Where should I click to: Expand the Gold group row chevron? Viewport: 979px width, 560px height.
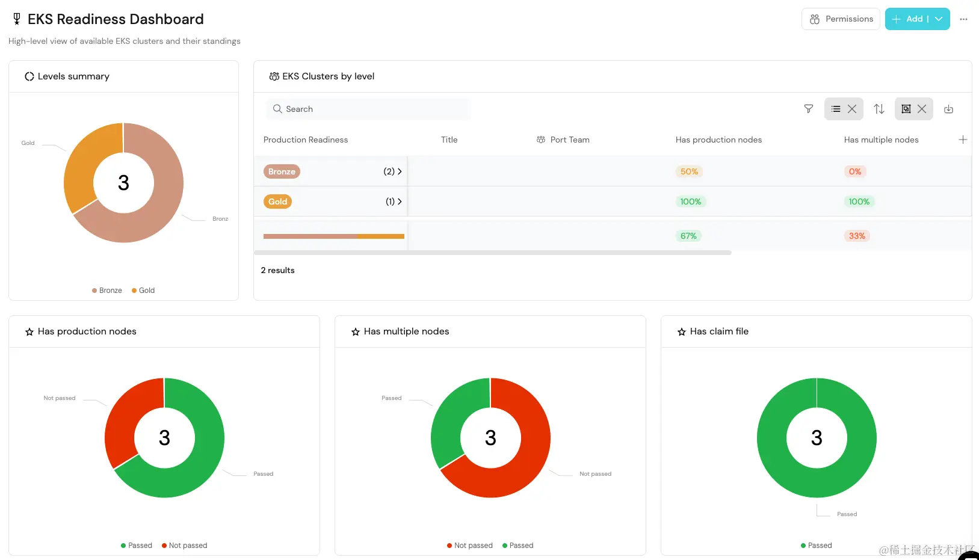click(400, 202)
